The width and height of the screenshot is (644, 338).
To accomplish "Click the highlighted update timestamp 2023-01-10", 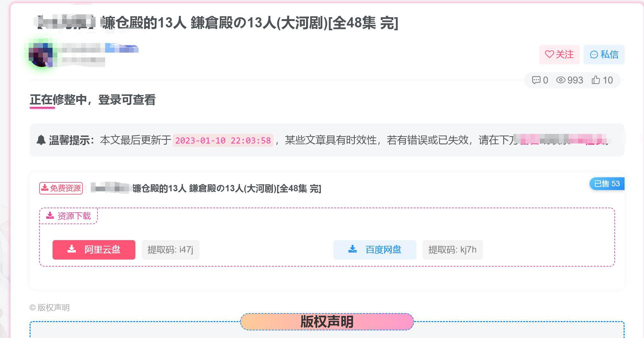I will 223,140.
